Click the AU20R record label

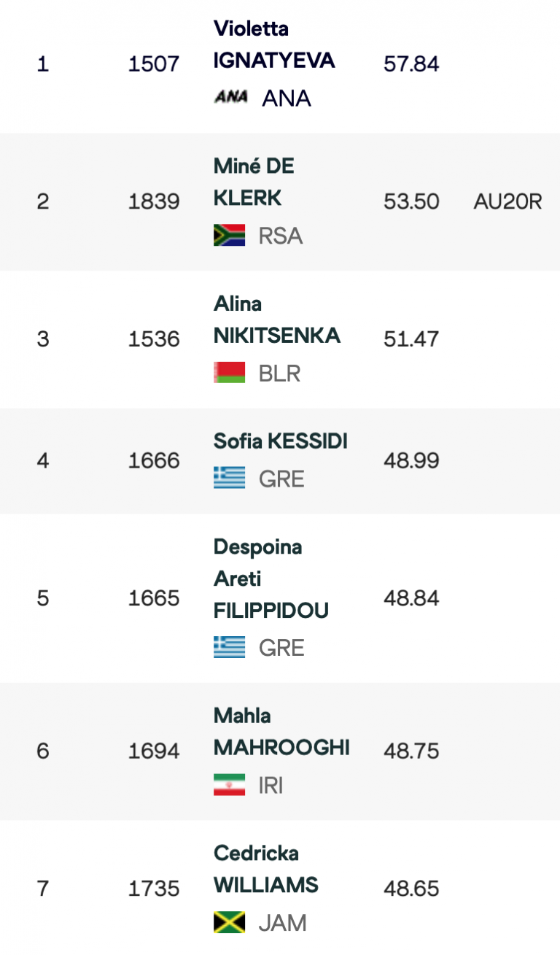(x=507, y=201)
